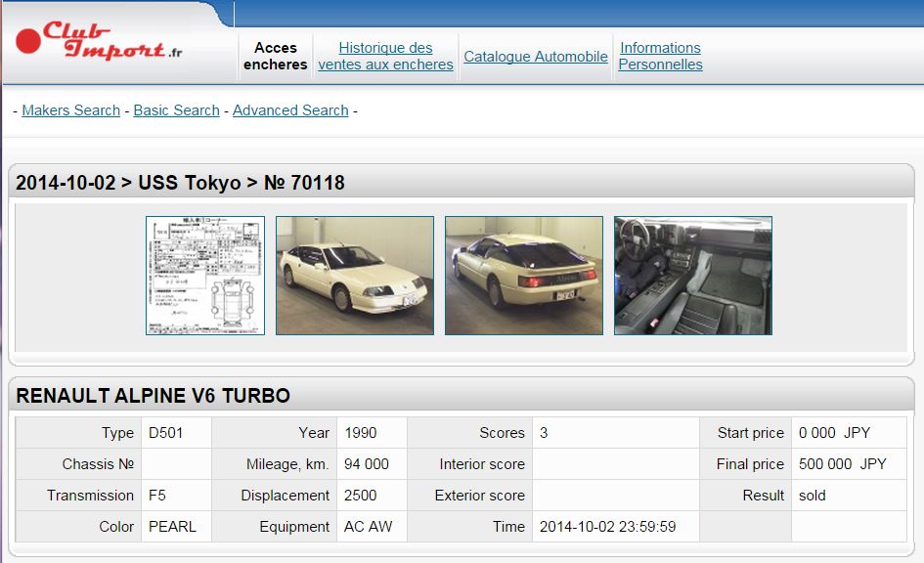The image size is (924, 563).
Task: Select the Start price '0 000 JPY'
Action: pyautogui.click(x=834, y=433)
